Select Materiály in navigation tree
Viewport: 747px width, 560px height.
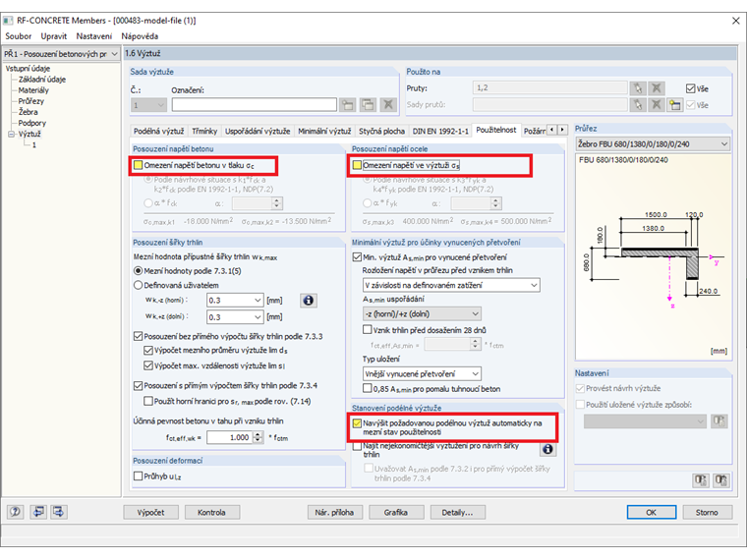pos(33,90)
